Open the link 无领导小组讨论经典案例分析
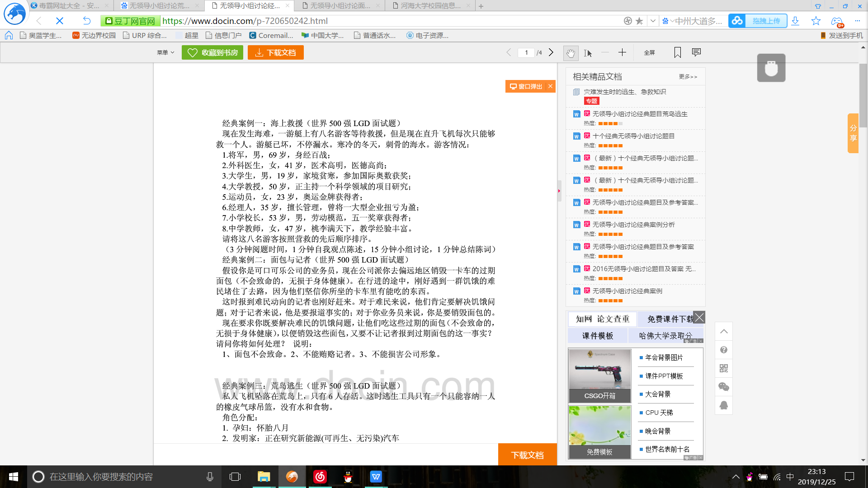This screenshot has width=868, height=488. point(633,225)
